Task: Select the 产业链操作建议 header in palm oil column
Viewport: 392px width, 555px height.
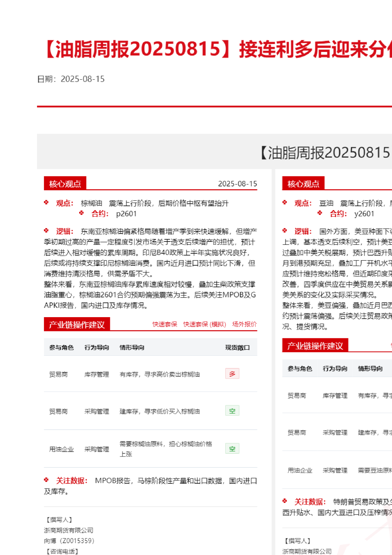Action: click(77, 325)
